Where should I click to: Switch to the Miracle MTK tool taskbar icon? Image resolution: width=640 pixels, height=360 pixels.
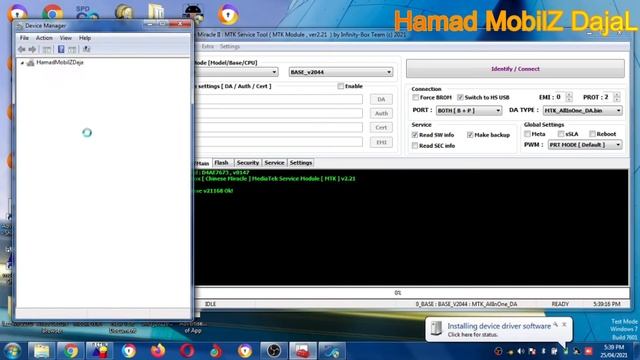(331, 351)
